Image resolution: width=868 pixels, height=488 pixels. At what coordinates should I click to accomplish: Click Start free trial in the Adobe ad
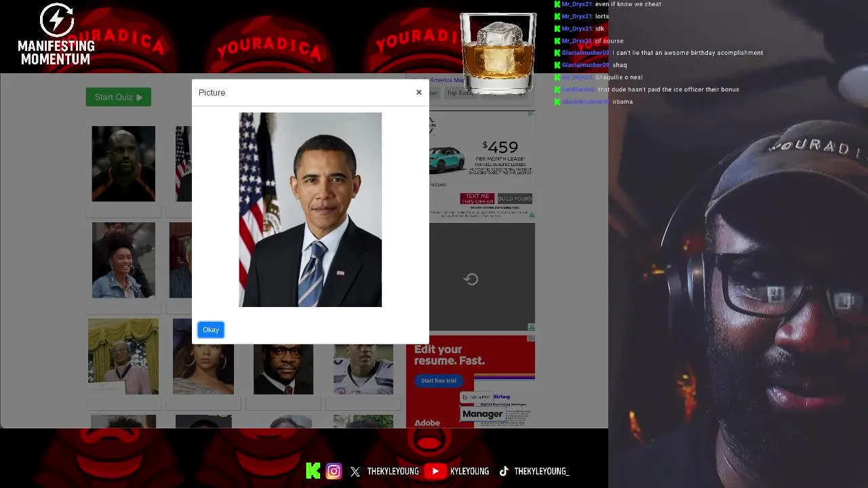tap(439, 381)
